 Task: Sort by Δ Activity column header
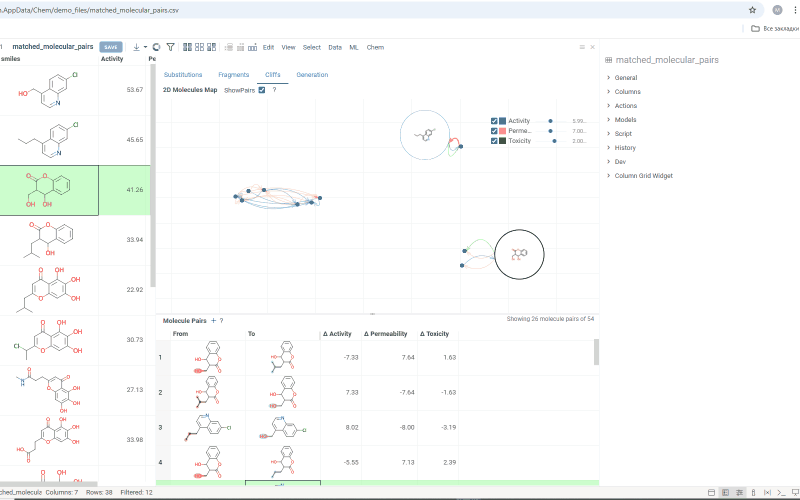tap(338, 334)
